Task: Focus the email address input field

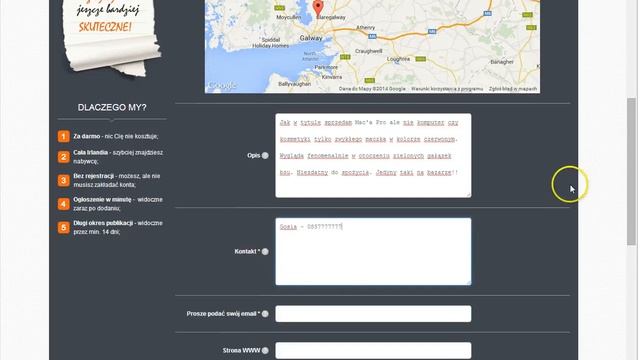Action: (x=373, y=314)
